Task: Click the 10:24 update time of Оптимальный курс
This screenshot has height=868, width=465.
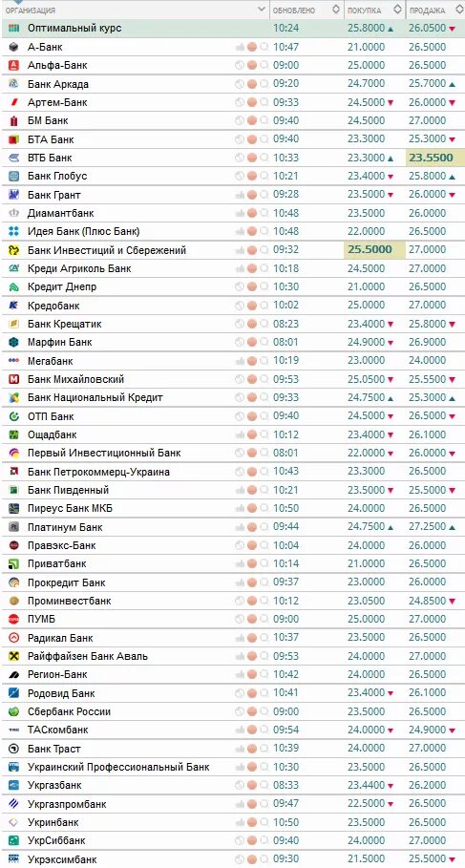Action: point(285,29)
